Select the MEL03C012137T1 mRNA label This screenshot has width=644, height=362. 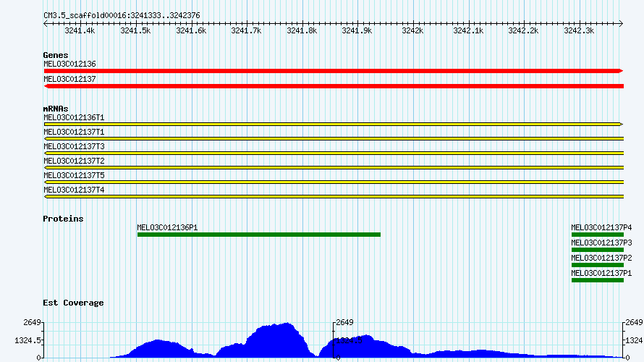click(74, 132)
